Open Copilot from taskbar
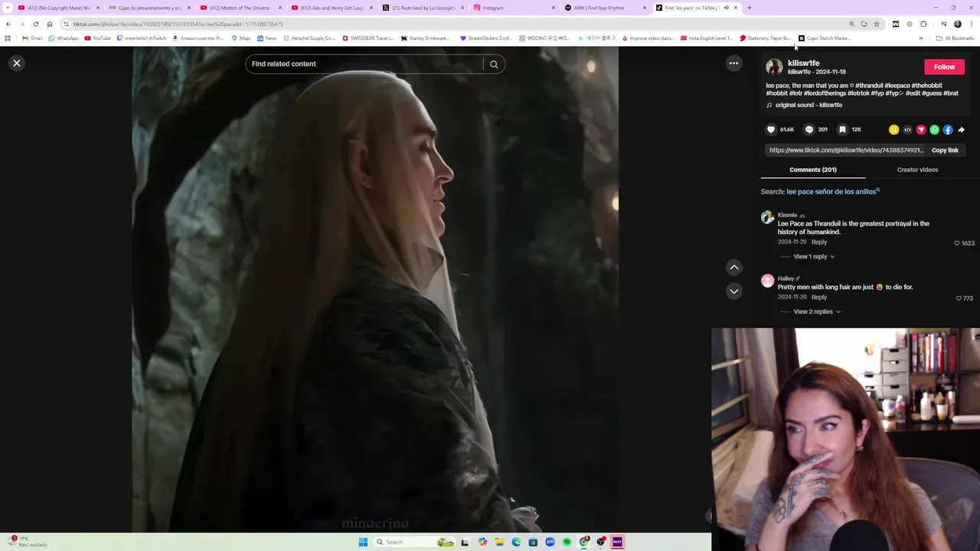Viewport: 980px width, 551px height. click(482, 542)
